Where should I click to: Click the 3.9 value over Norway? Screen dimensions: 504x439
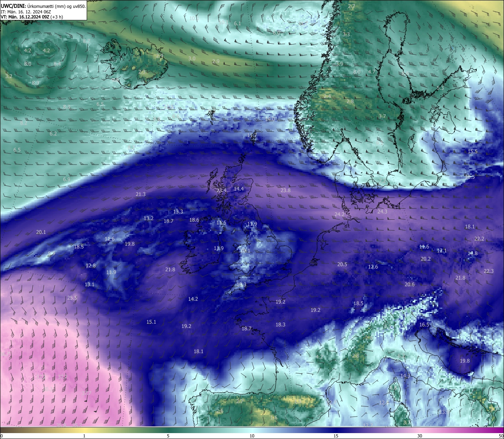point(339,64)
